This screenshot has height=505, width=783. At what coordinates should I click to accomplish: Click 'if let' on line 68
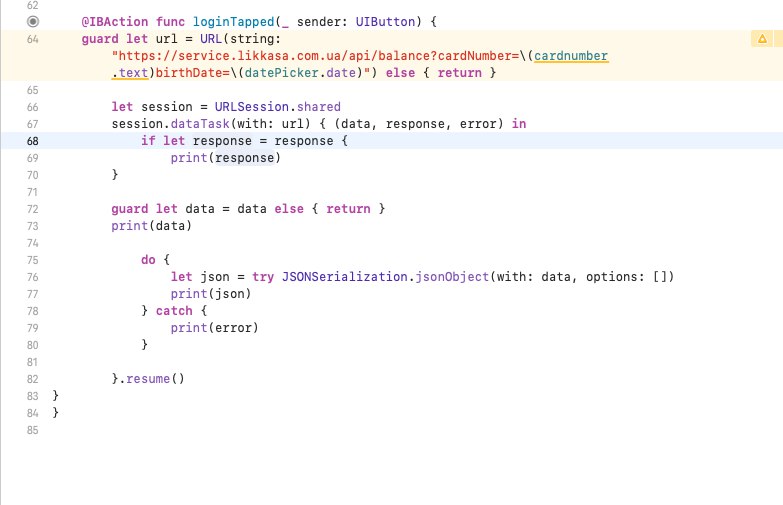(x=163, y=141)
